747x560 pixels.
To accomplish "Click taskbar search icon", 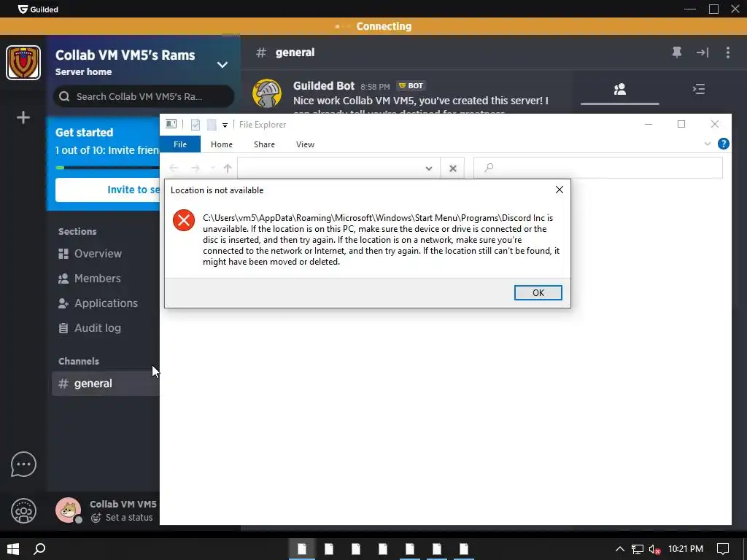I will click(x=39, y=549).
